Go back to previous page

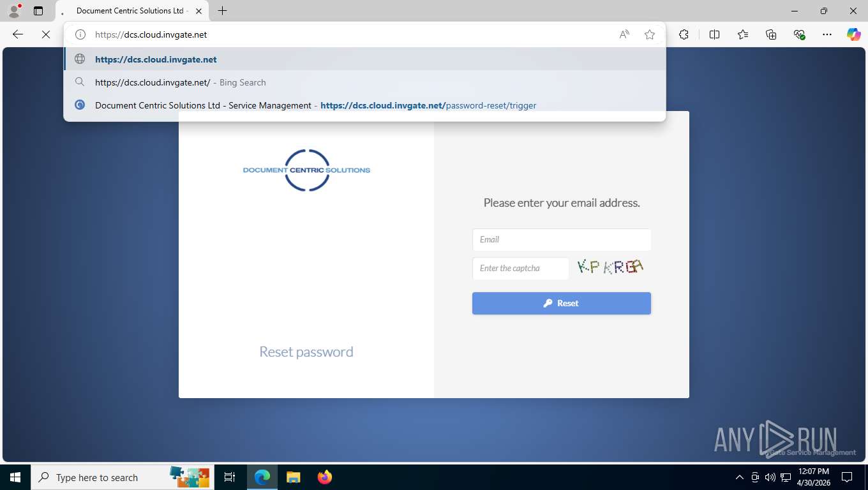click(18, 34)
